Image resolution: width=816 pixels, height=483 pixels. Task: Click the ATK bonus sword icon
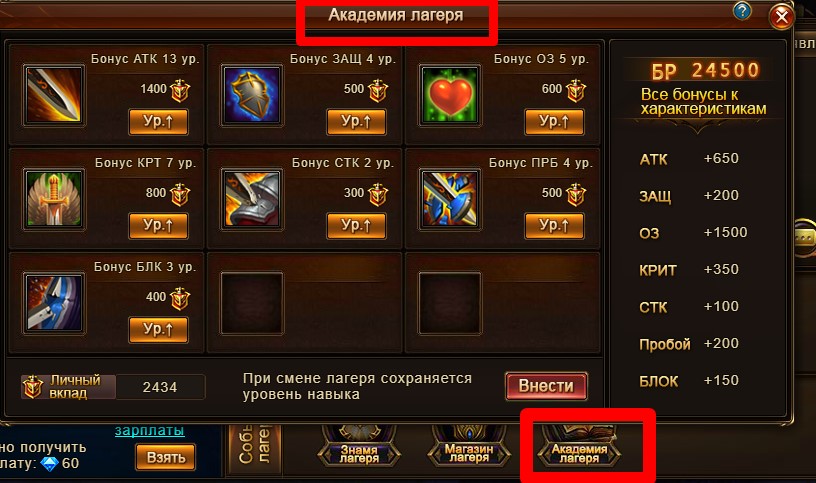54,95
